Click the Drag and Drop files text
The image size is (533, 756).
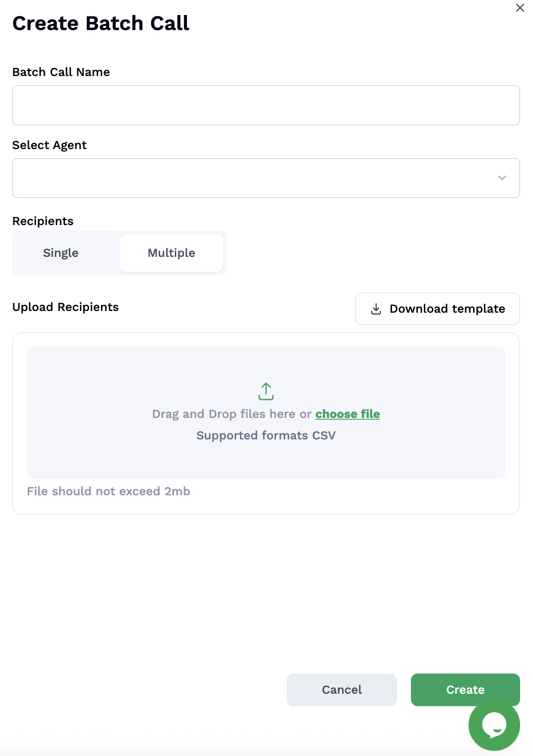(x=232, y=414)
